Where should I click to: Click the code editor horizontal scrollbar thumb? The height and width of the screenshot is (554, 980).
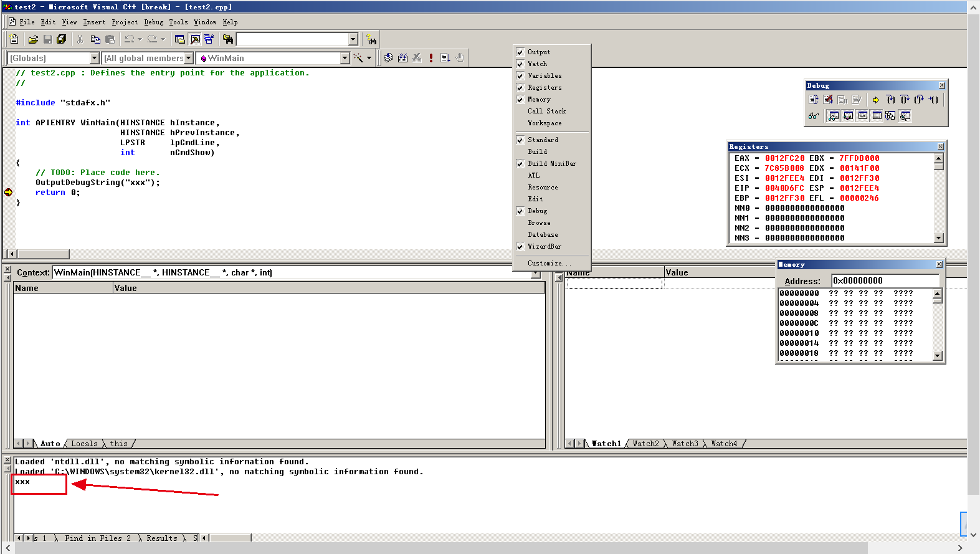pyautogui.click(x=43, y=254)
